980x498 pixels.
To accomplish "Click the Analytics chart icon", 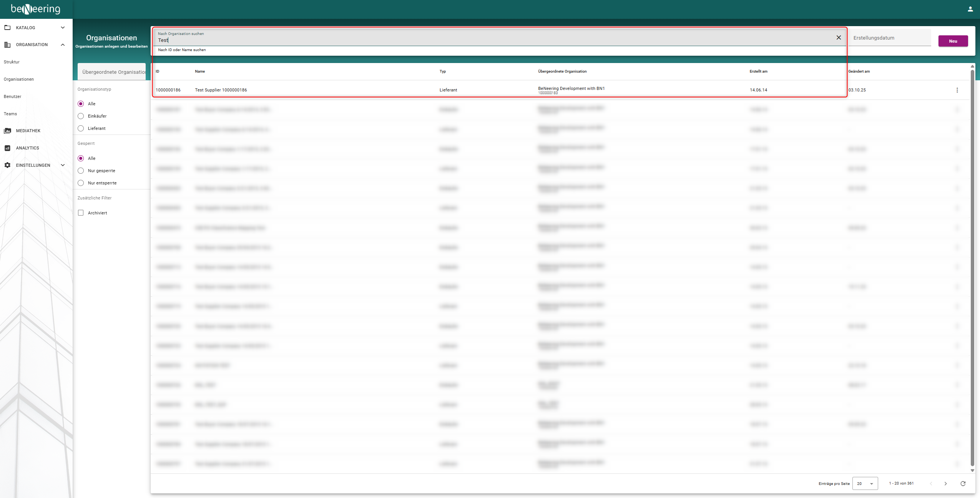I will point(7,148).
